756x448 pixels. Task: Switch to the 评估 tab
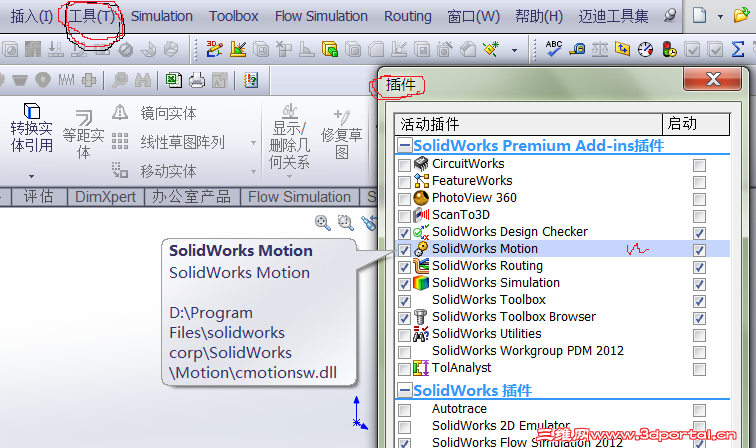[39, 197]
